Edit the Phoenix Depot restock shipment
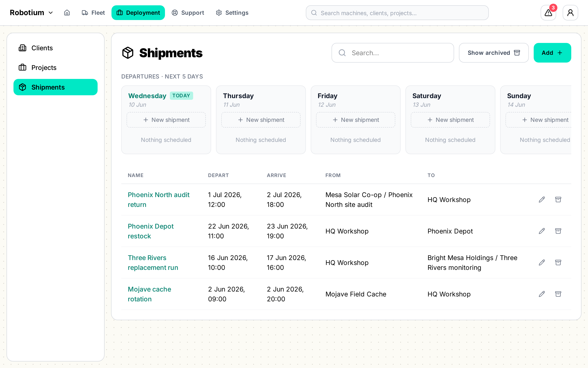Screen dimensions: 588x368 [542, 231]
